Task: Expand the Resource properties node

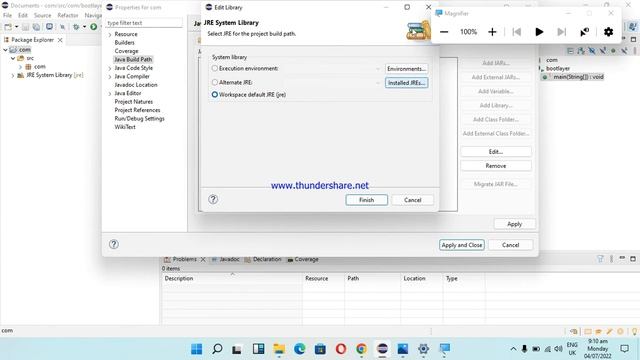Action: pyautogui.click(x=110, y=35)
